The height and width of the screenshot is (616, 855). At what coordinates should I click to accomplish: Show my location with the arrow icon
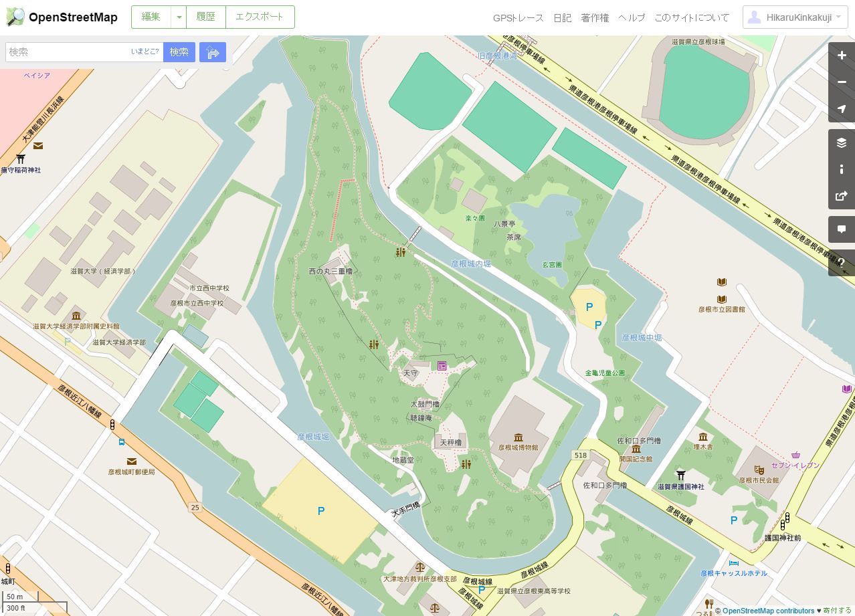(842, 109)
